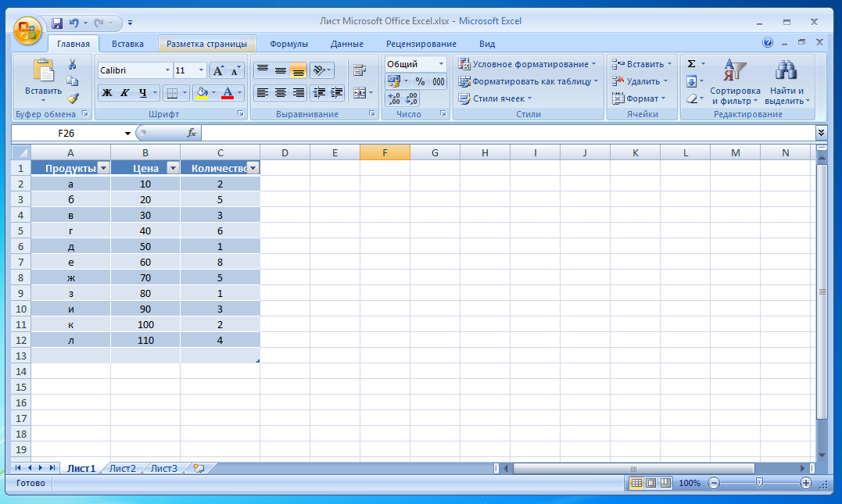Open Excel Help question mark
This screenshot has width=842, height=504.
coord(768,42)
